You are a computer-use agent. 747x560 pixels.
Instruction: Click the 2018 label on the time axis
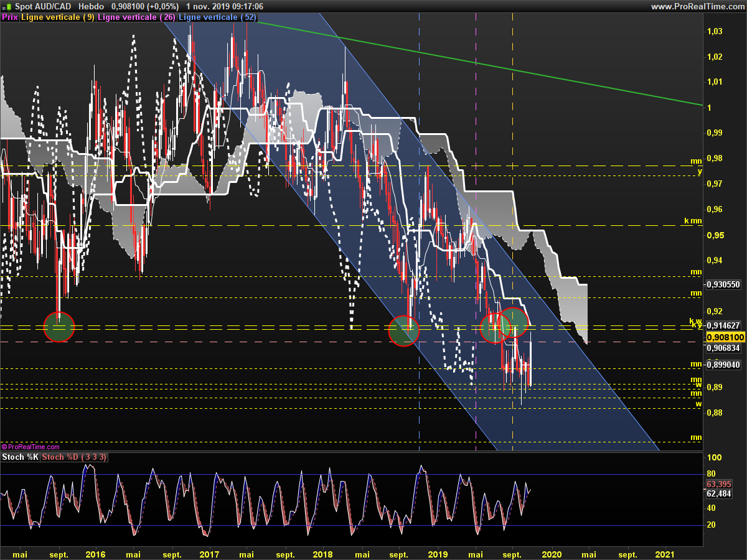click(322, 554)
